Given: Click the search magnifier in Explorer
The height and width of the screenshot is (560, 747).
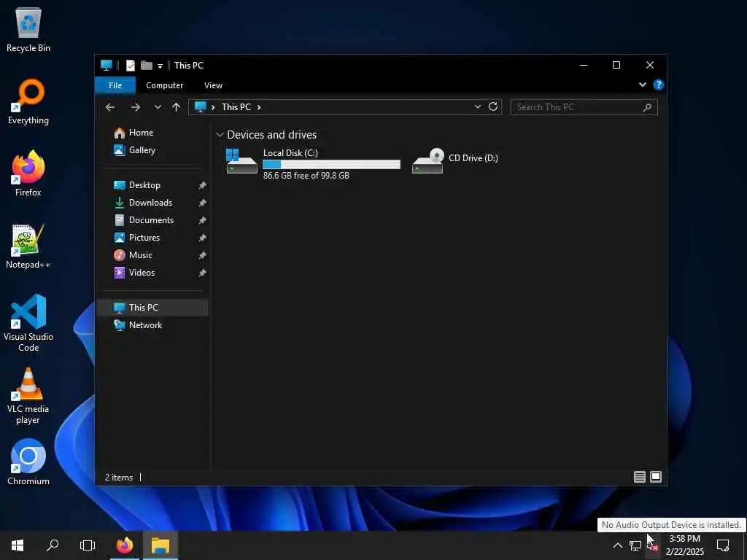Looking at the screenshot, I should click(x=647, y=108).
